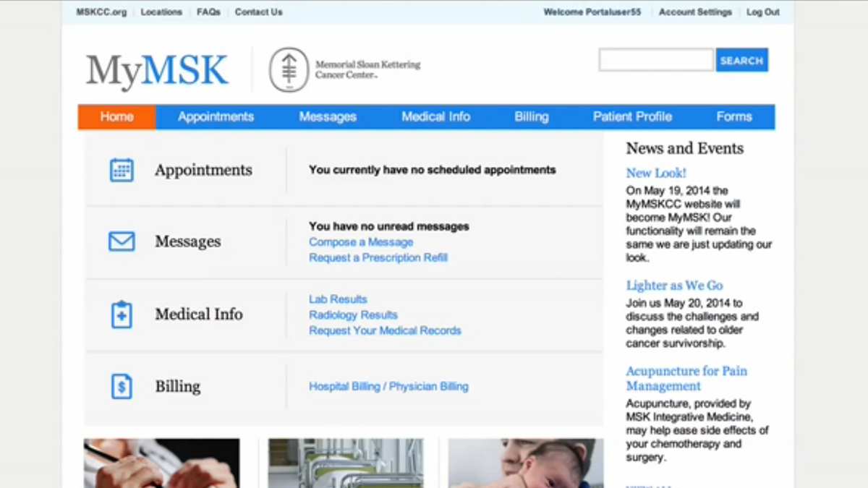The height and width of the screenshot is (488, 868).
Task: Open the baby photo thumbnail
Action: (x=525, y=463)
